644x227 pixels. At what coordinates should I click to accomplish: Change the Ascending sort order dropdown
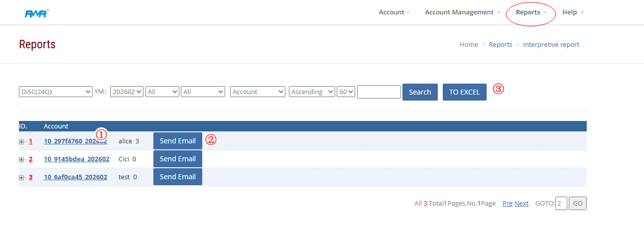312,92
